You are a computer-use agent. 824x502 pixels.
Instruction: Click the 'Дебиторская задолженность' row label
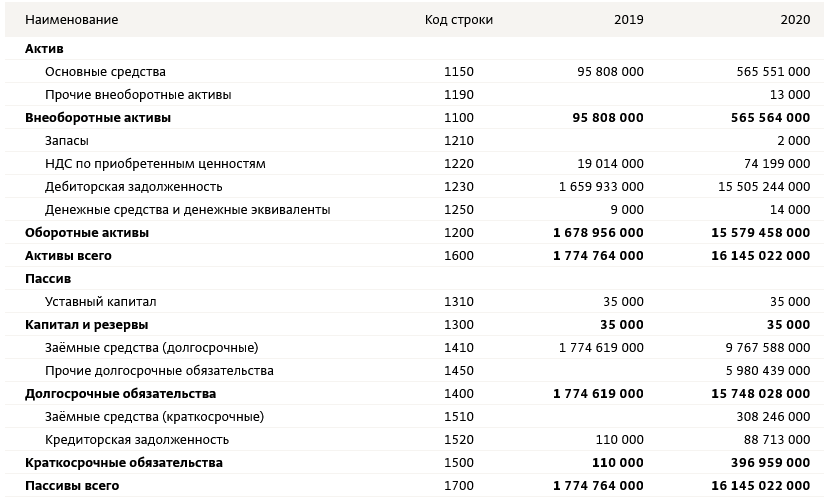point(133,187)
